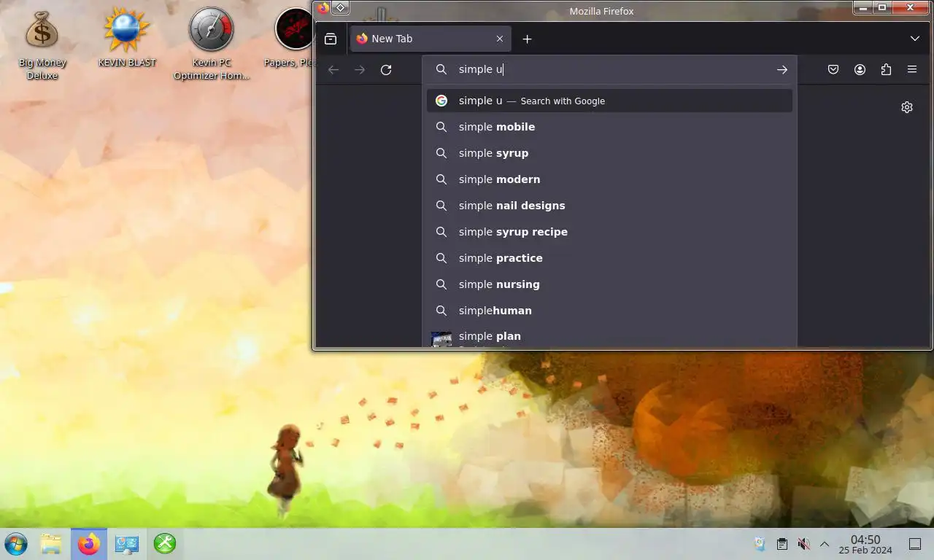The height and width of the screenshot is (560, 934).
Task: Expand hidden system tray icons
Action: 825,544
